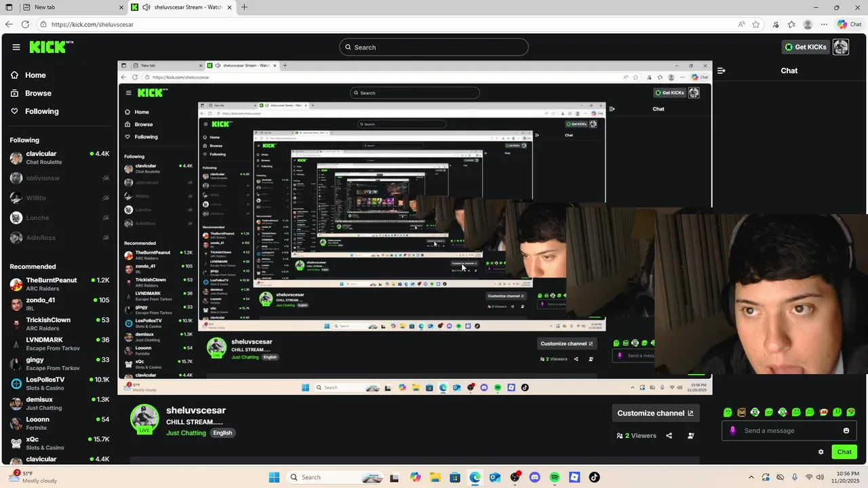Share the stream via share icon

[x=669, y=436]
